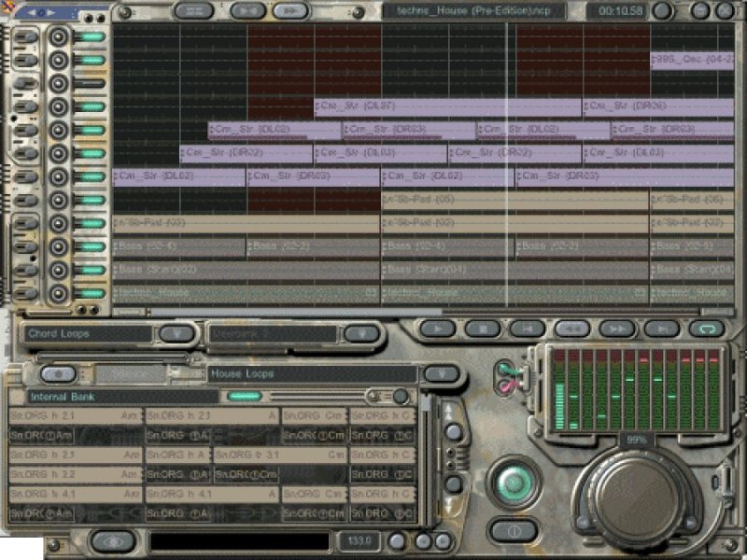Click the tempo field showing 133.0

click(359, 541)
